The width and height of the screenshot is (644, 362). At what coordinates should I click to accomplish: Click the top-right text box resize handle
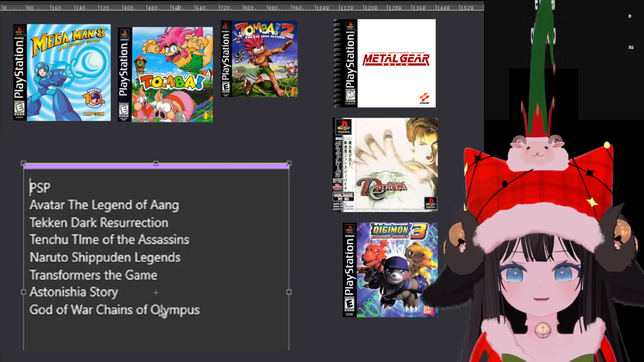(x=289, y=163)
